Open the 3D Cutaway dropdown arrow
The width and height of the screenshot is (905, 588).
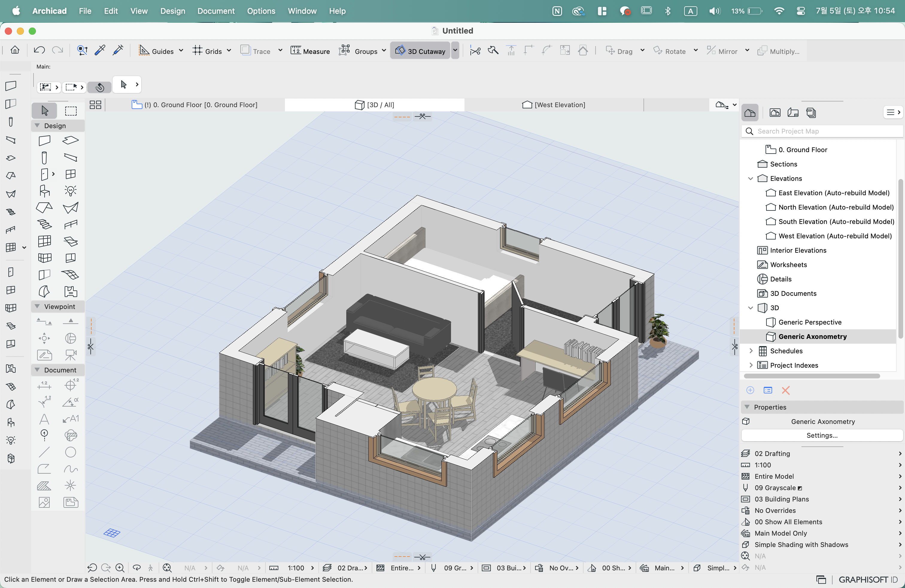(x=455, y=50)
